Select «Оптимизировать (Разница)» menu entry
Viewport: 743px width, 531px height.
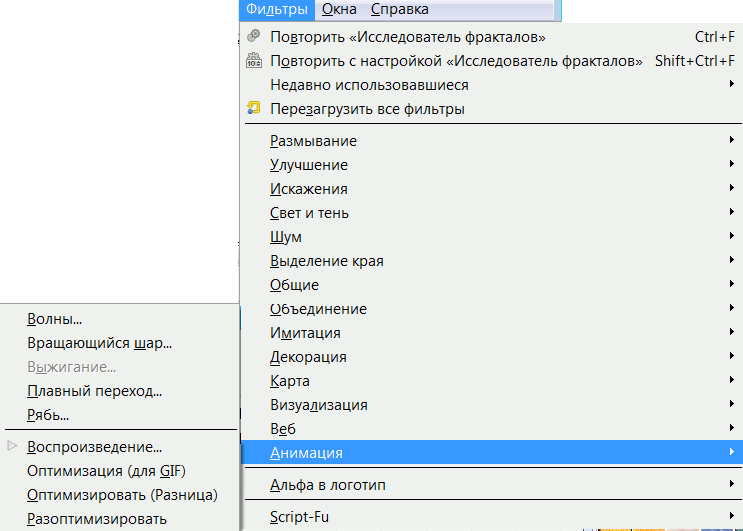[x=122, y=495]
